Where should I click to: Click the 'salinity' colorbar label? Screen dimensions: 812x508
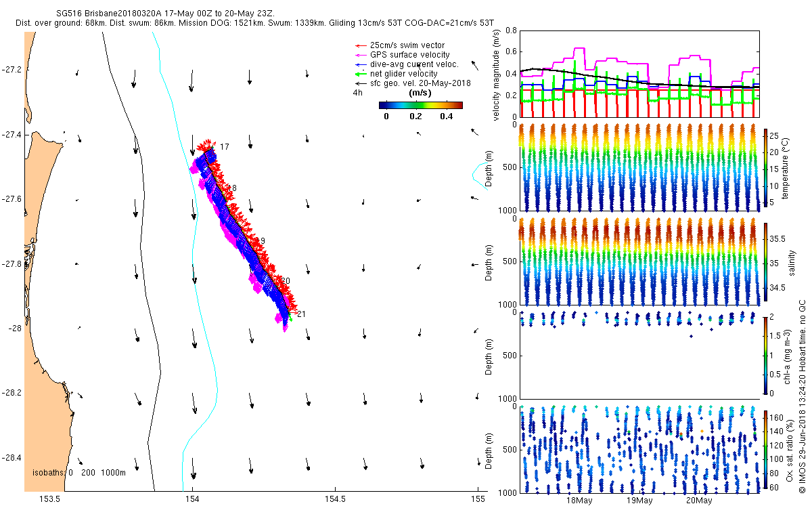click(792, 264)
